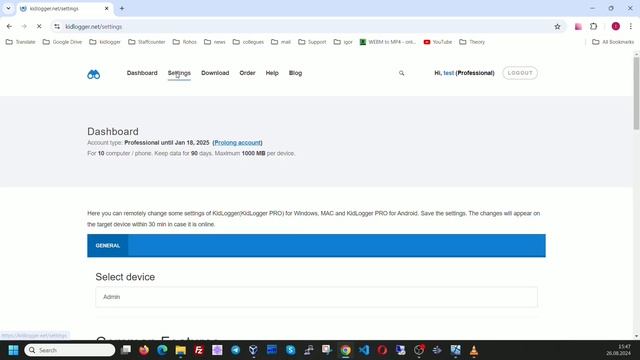This screenshot has height=360, width=640.
Task: Go back to the previous page
Action: point(9,27)
